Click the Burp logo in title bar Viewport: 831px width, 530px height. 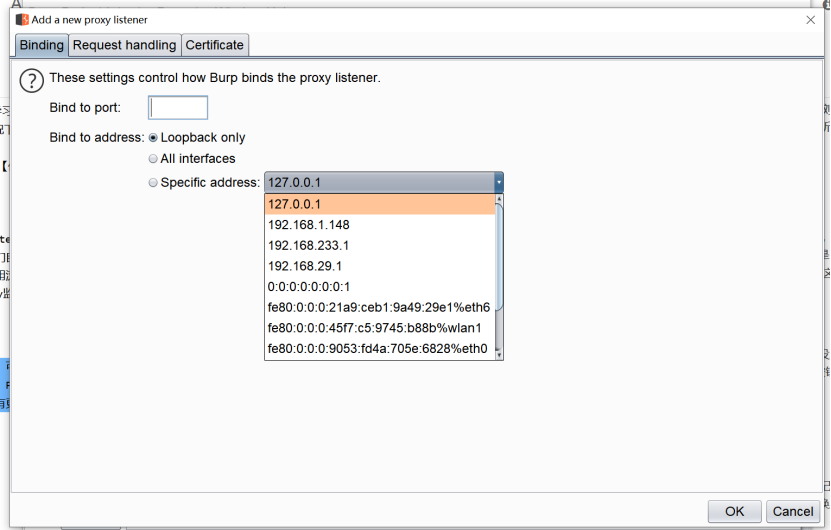click(x=22, y=19)
